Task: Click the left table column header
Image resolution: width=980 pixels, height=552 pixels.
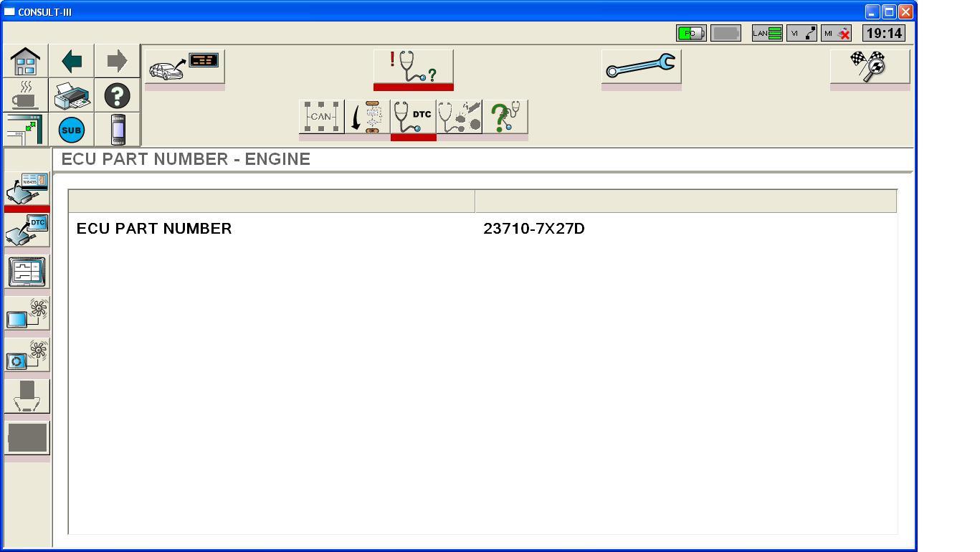Action: pos(272,201)
